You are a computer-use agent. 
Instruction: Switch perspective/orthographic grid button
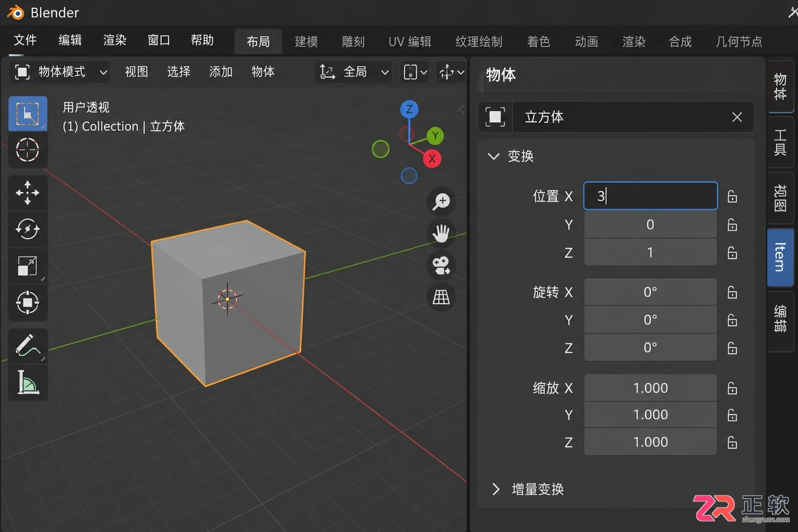[x=441, y=298]
